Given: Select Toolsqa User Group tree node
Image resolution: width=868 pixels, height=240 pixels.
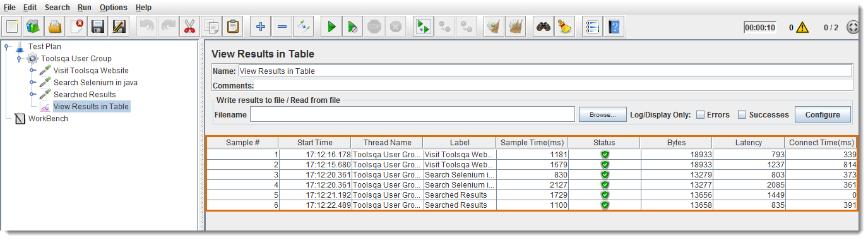Looking at the screenshot, I should point(76,58).
